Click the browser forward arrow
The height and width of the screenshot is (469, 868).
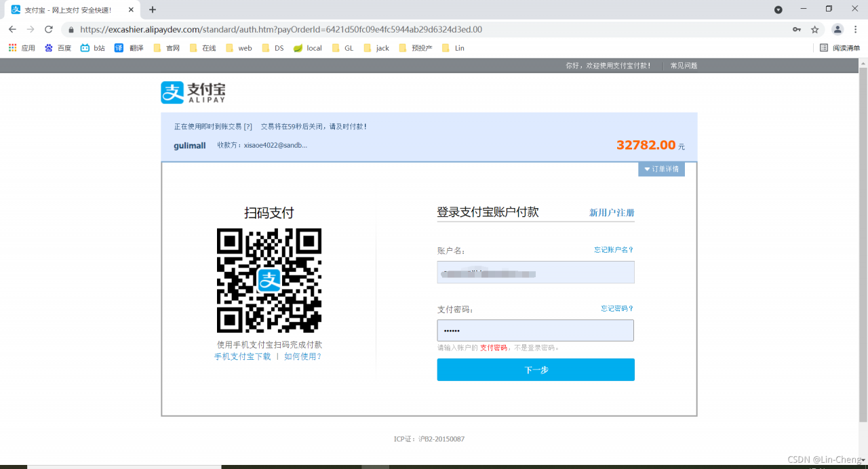click(x=31, y=29)
